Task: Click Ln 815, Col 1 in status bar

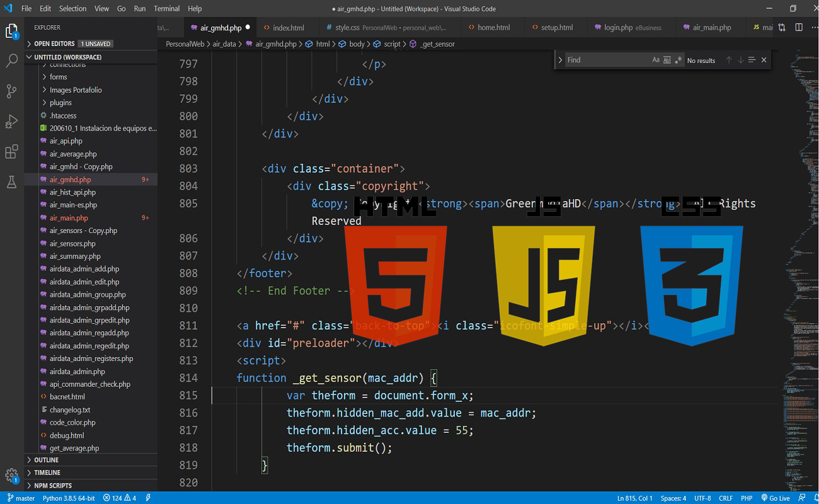Action: pyautogui.click(x=635, y=498)
